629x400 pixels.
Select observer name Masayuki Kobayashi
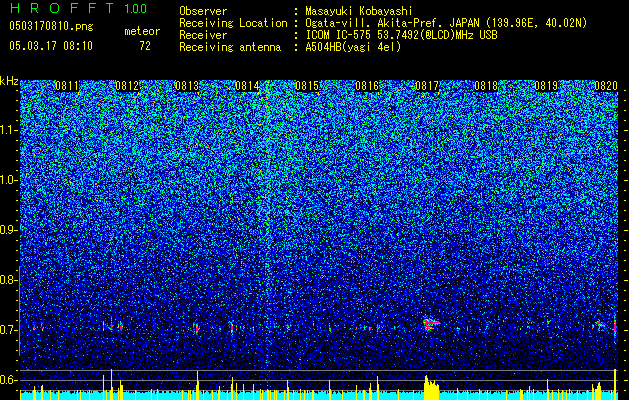[359, 11]
